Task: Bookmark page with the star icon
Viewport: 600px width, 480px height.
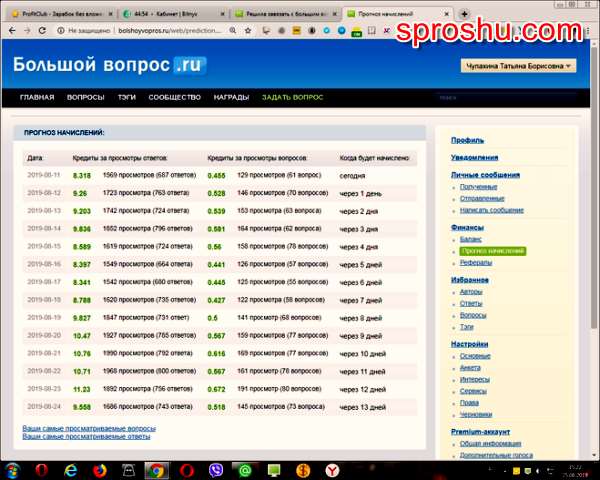Action: coord(248,30)
